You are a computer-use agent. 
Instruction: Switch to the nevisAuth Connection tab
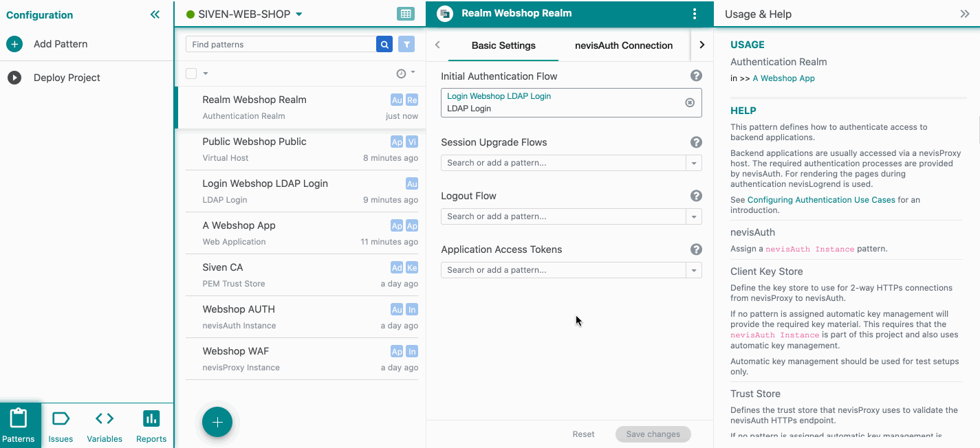coord(624,45)
